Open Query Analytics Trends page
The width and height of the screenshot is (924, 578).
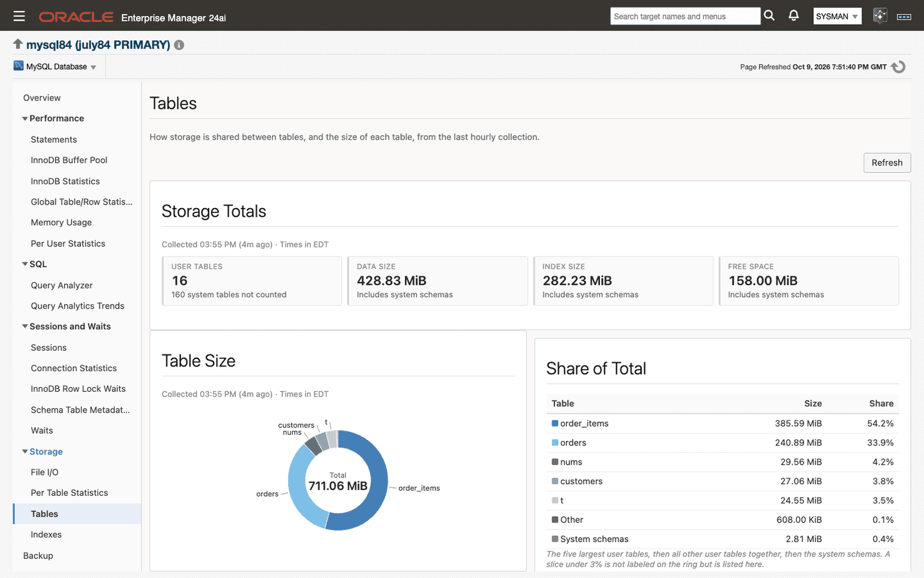[x=77, y=306]
